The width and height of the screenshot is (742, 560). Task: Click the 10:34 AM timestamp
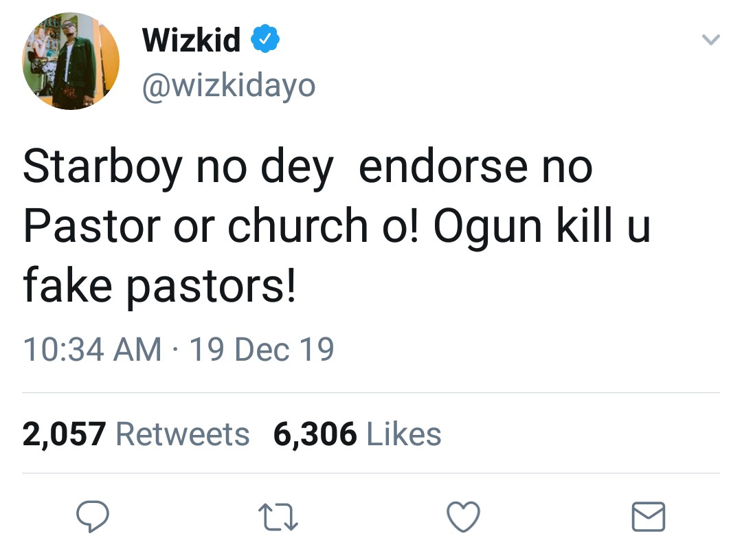92,349
